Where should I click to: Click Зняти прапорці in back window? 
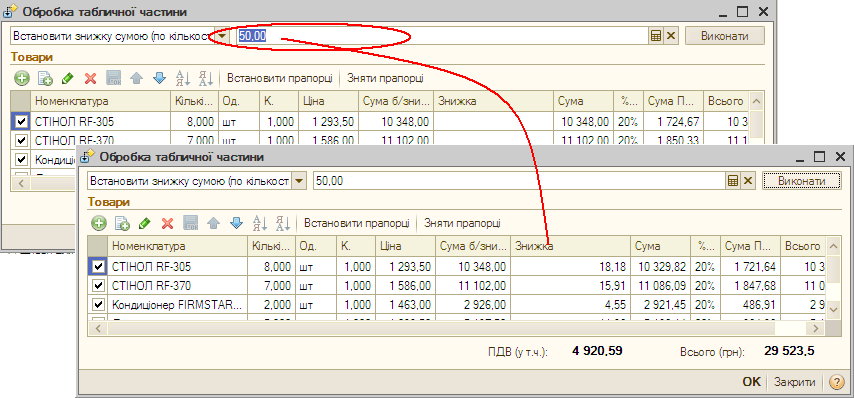385,78
